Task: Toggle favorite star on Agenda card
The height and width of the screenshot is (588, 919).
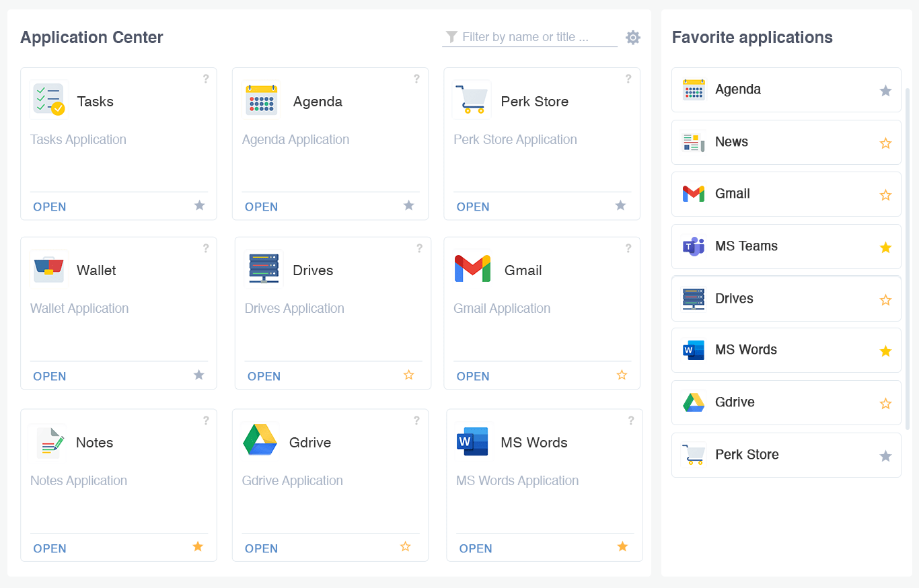Action: click(408, 205)
